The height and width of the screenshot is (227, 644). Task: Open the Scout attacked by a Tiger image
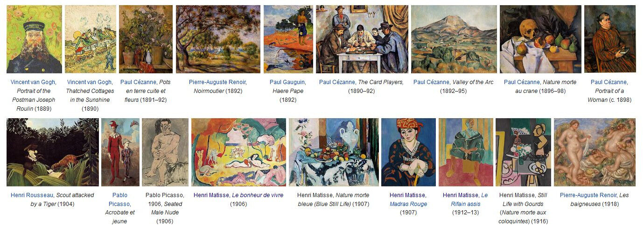(53, 152)
